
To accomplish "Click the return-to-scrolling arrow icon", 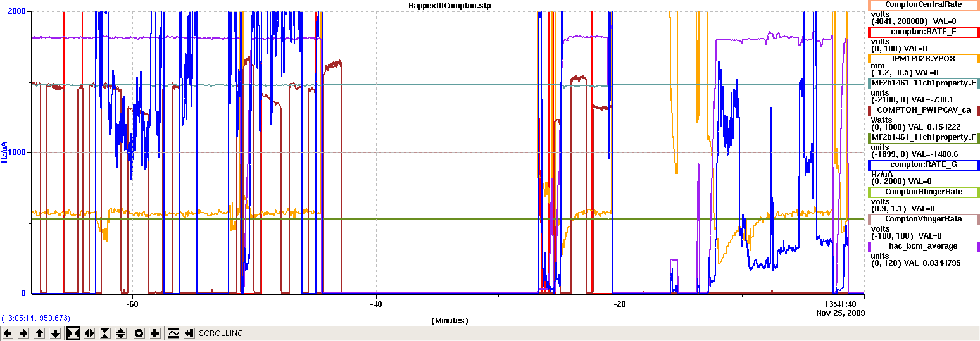I will pos(189,333).
